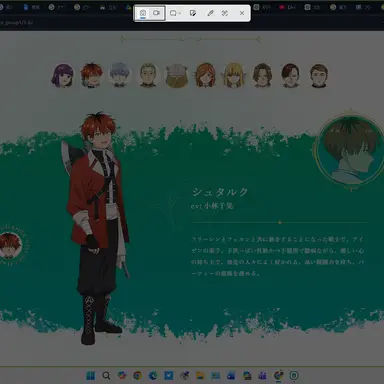Open File Explorer folder icon in taskbar
The width and height of the screenshot is (384, 384).
(x=200, y=376)
